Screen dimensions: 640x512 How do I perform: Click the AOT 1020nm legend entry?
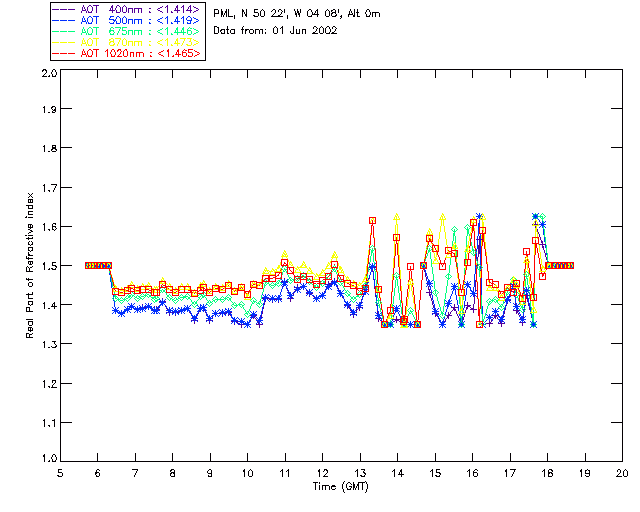127,53
